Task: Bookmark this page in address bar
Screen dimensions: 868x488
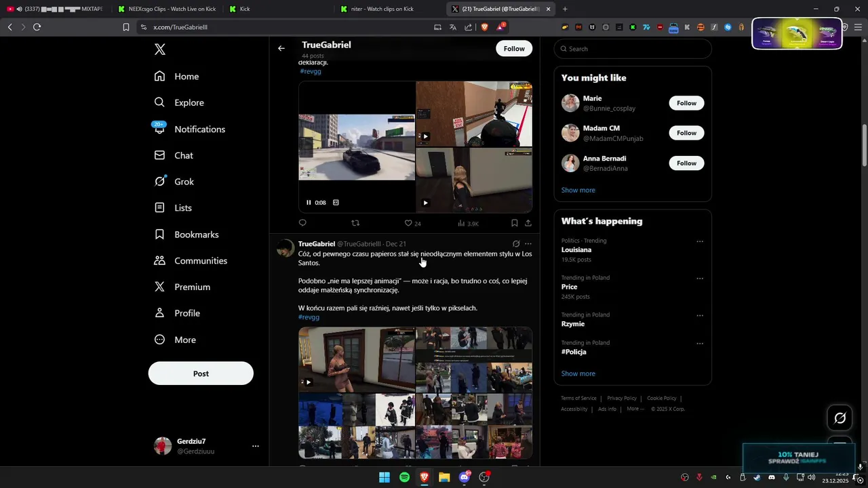Action: [126, 27]
